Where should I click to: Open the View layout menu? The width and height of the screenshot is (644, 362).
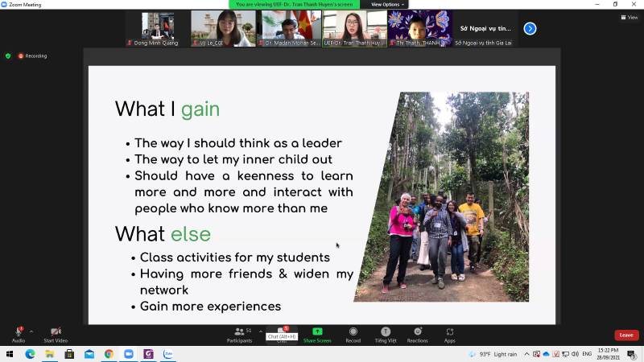click(629, 17)
